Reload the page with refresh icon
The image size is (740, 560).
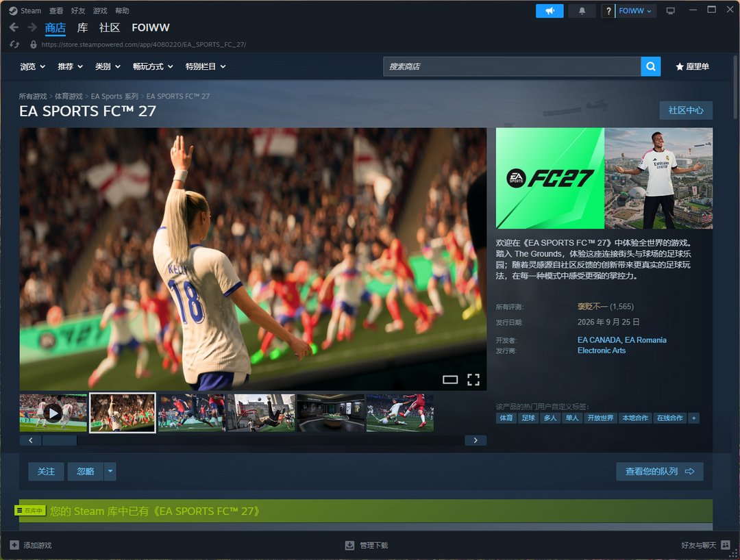pos(14,44)
